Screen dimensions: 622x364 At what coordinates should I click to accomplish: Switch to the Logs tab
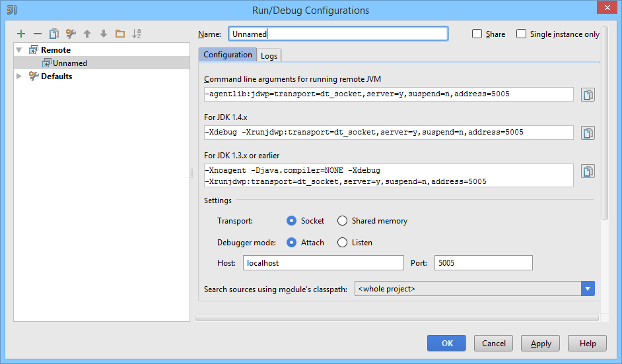tap(269, 56)
